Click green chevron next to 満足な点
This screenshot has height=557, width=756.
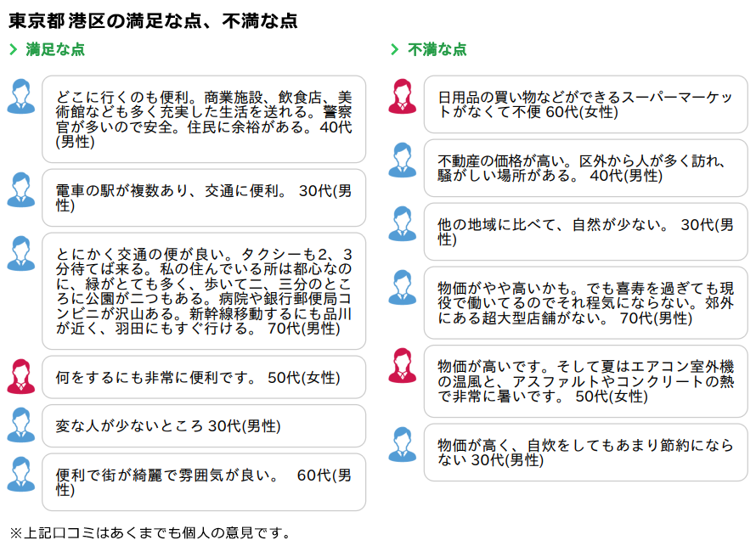click(x=14, y=49)
